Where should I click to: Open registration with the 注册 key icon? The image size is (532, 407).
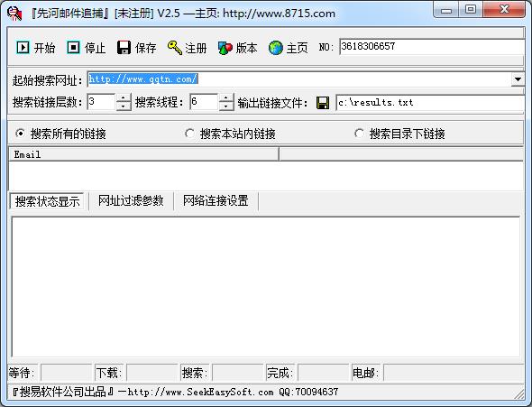tap(175, 48)
